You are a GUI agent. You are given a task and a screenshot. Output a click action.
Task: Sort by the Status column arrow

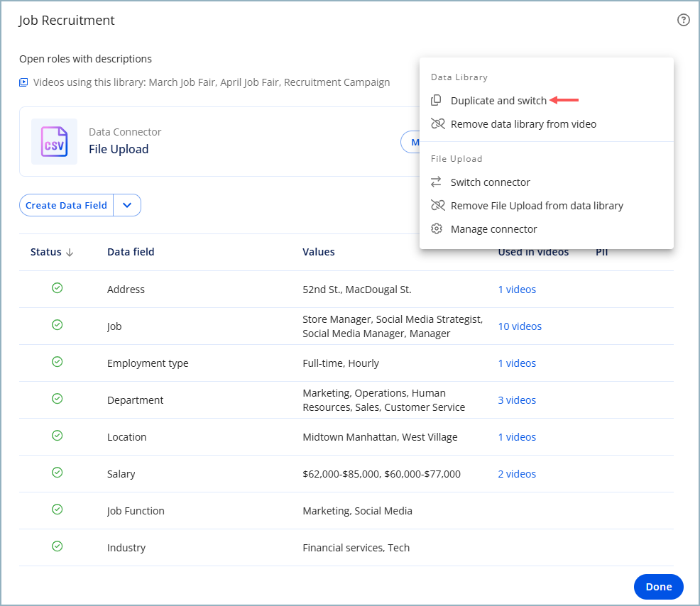coord(70,253)
